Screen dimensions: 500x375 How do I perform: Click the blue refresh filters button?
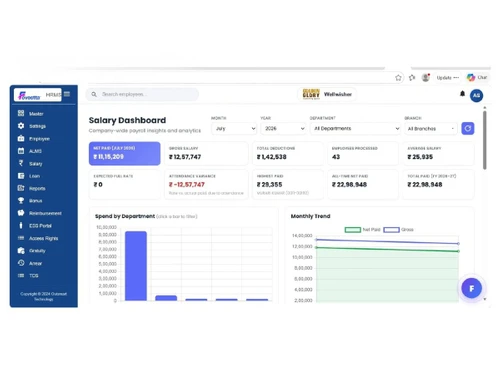pos(468,128)
